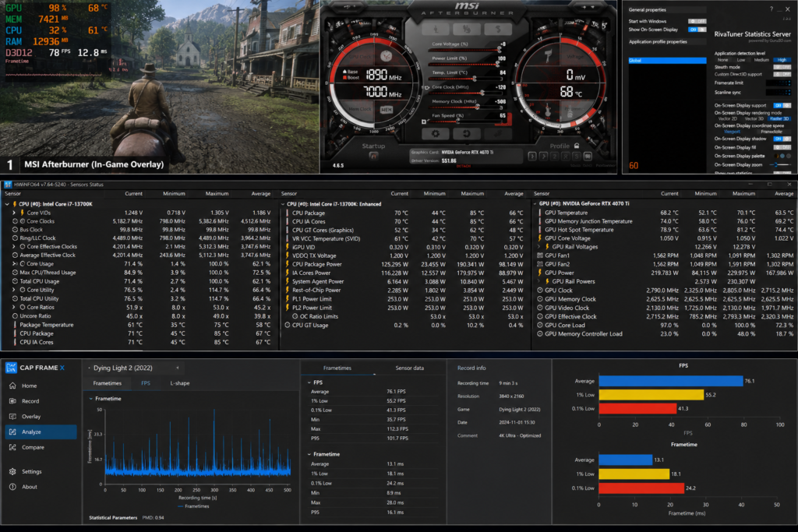Open MSI Afterburner settings gear button

click(x=436, y=134)
